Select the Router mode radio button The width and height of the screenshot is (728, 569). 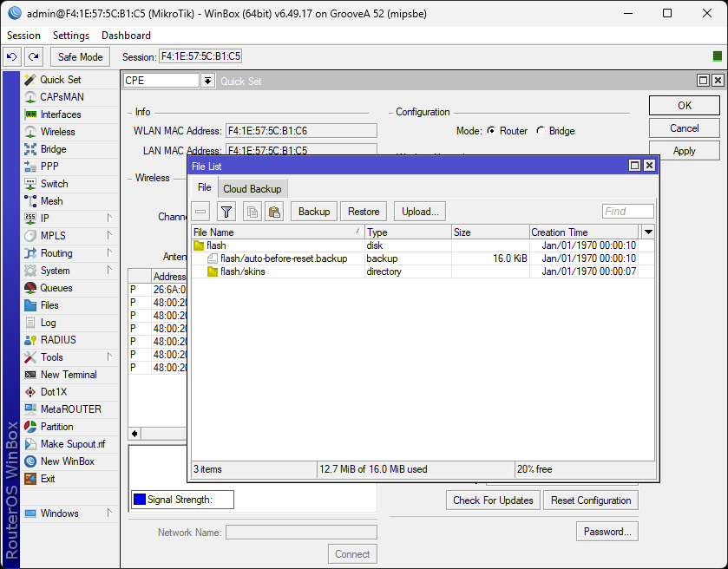point(491,131)
